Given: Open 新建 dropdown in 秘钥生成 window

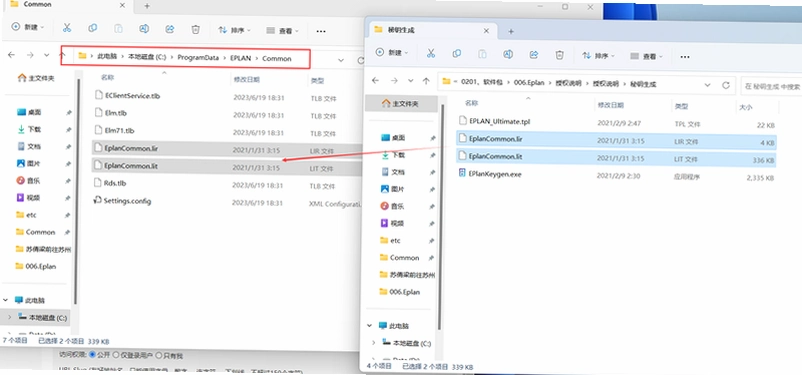Looking at the screenshot, I should [392, 52].
